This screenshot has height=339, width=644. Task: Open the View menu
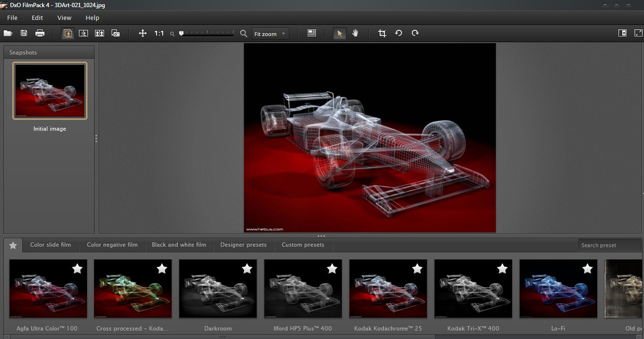[64, 18]
